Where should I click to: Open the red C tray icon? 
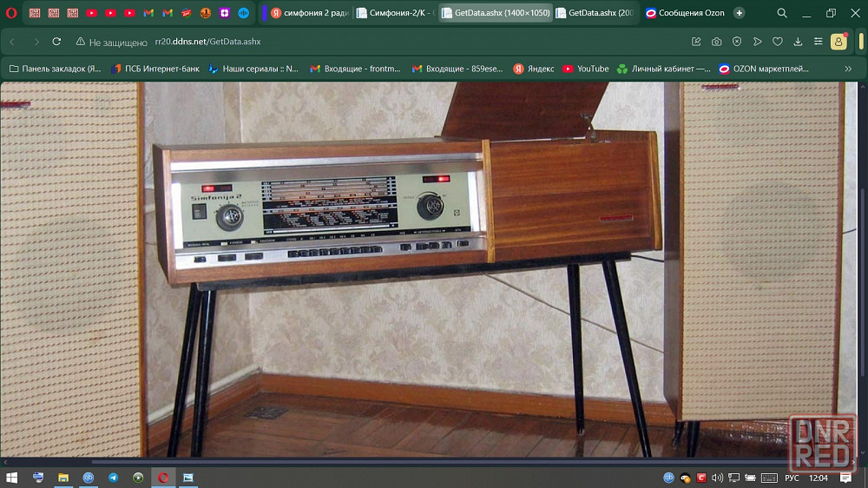point(701,478)
